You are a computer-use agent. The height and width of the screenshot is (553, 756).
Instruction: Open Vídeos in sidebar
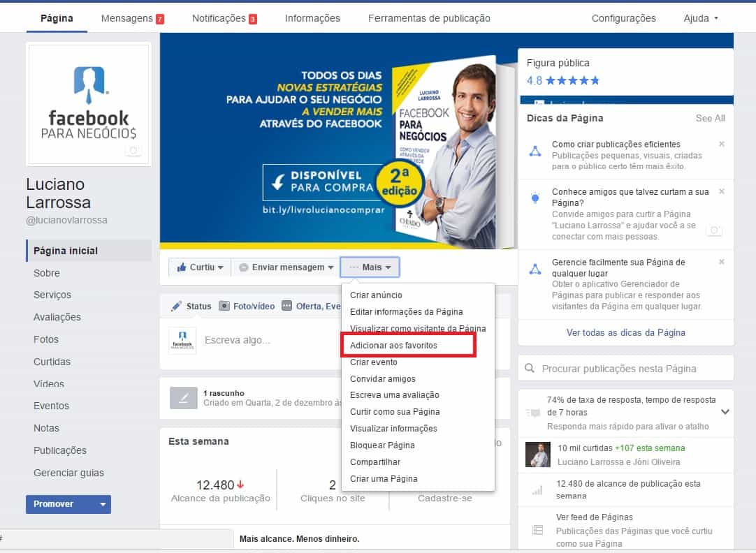click(x=49, y=384)
